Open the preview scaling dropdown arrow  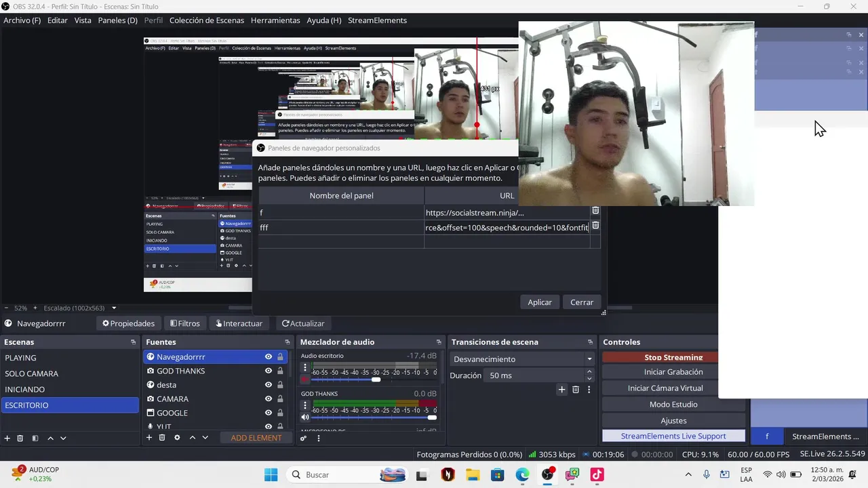114,308
